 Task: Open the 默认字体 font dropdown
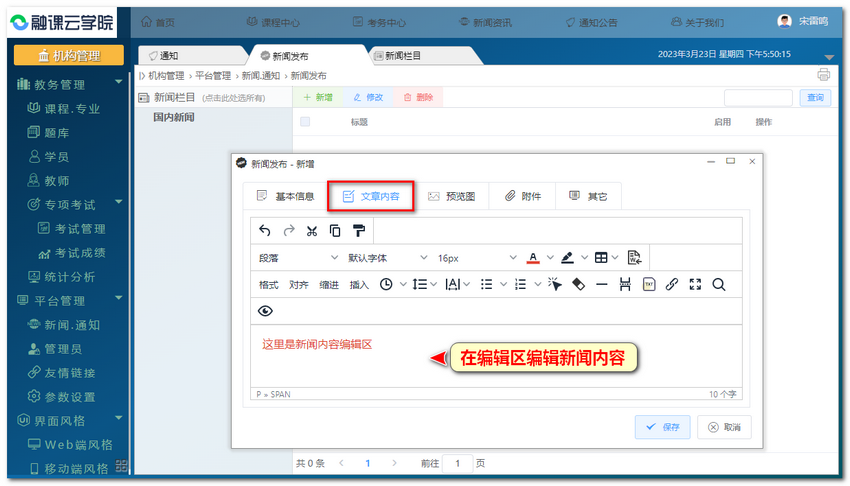[387, 258]
